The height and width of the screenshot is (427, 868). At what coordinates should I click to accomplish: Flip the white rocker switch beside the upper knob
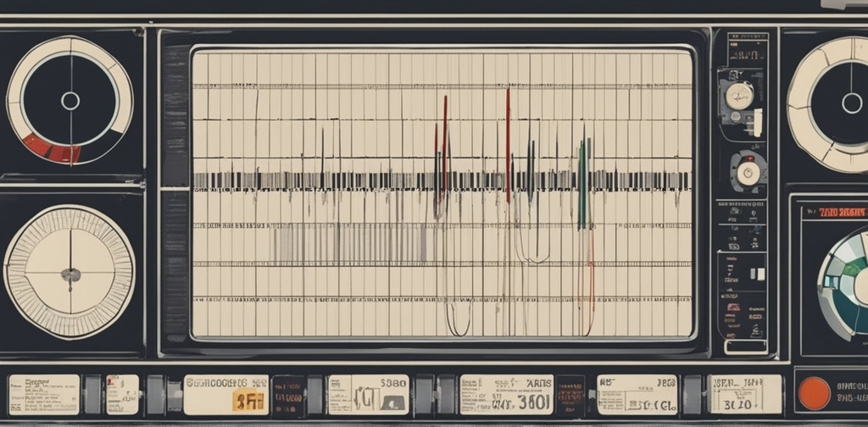pos(757,122)
